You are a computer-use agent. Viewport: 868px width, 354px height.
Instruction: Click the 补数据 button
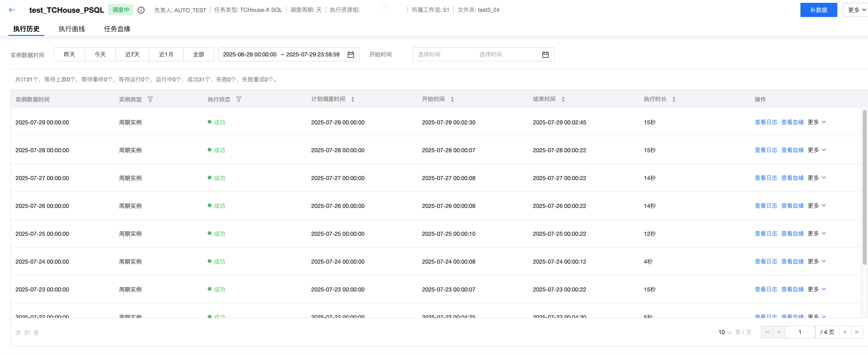point(818,10)
